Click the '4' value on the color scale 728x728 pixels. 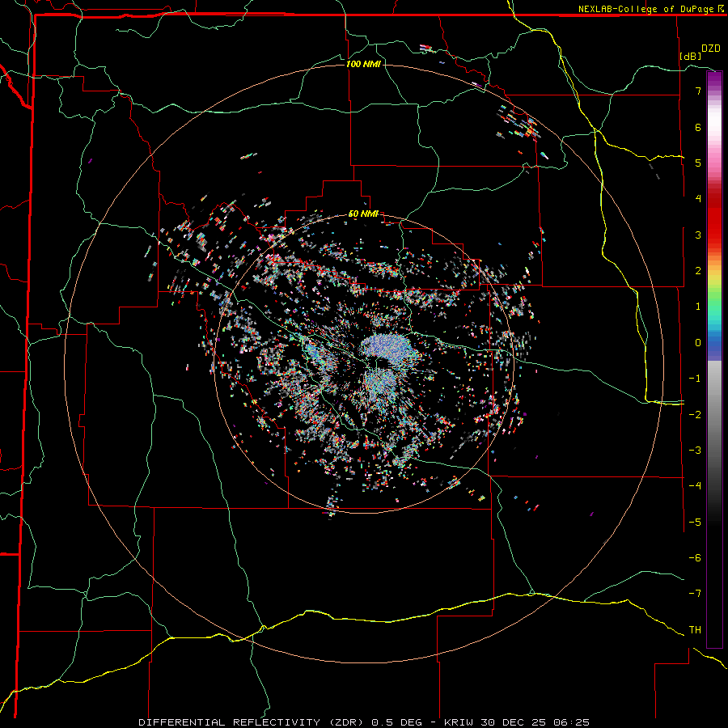pos(698,199)
